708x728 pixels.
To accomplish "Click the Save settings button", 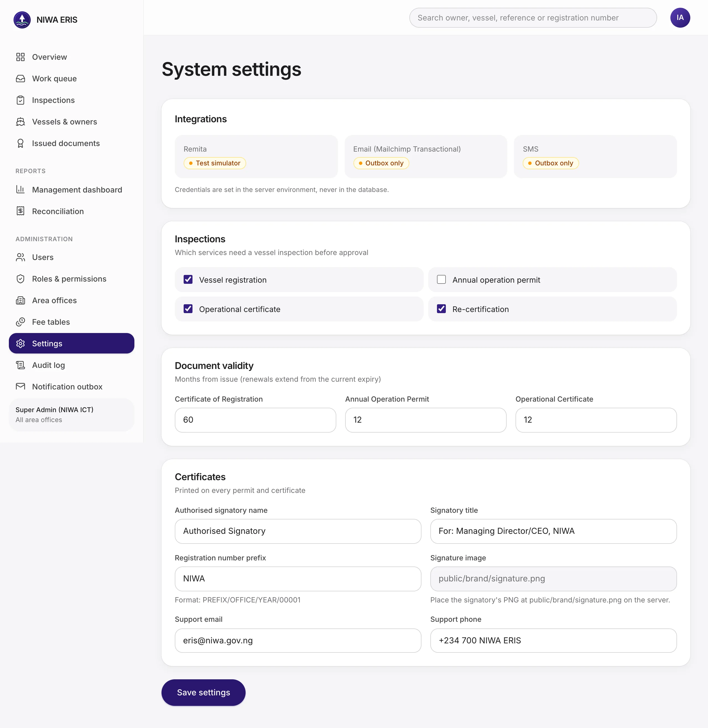I will 203,692.
